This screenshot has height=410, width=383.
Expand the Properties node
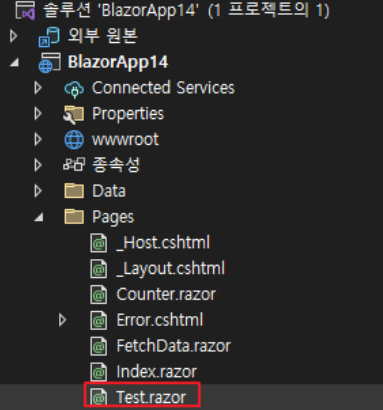(x=38, y=114)
